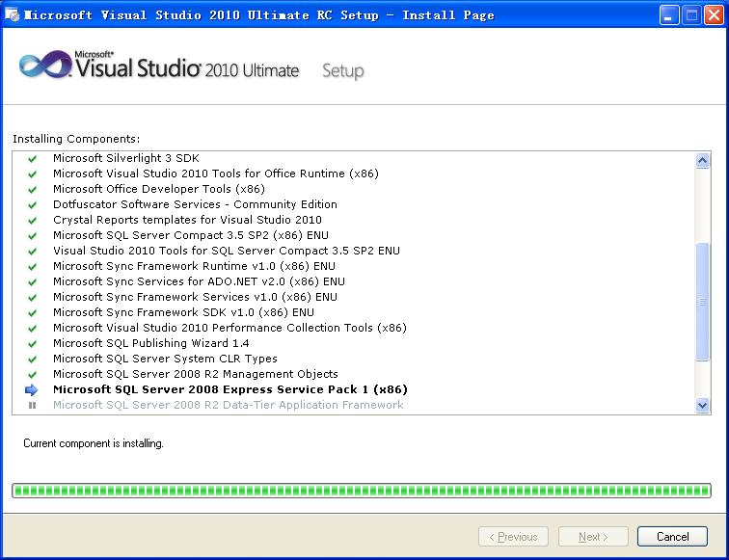Click the components list scrollbar thumb
This screenshot has height=560, width=729.
(703, 301)
